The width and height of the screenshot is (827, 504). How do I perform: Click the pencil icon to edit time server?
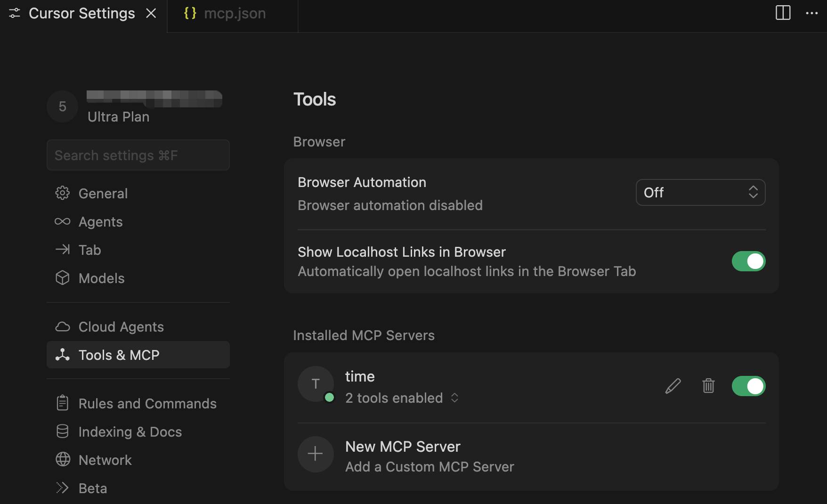click(x=673, y=386)
